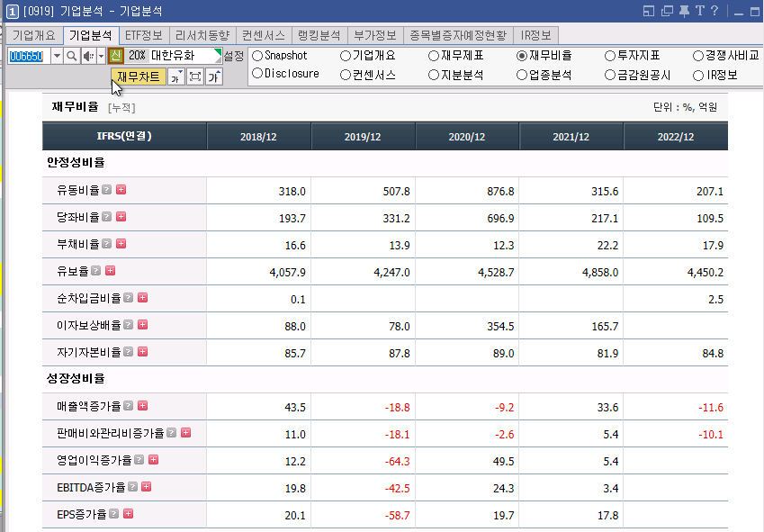The height and width of the screenshot is (532, 764).
Task: Select the Snapshot radio button
Action: [257, 56]
